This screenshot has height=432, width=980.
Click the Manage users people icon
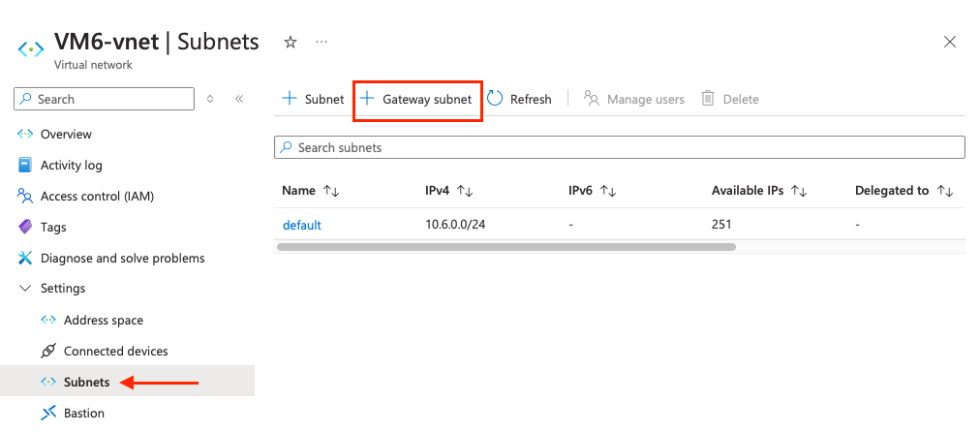[x=592, y=98]
